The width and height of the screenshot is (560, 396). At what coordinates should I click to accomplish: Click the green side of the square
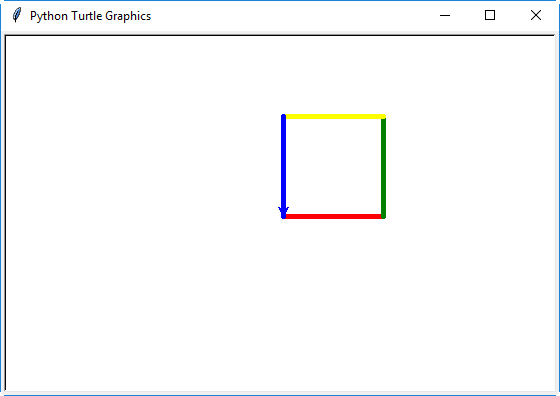pyautogui.click(x=384, y=167)
